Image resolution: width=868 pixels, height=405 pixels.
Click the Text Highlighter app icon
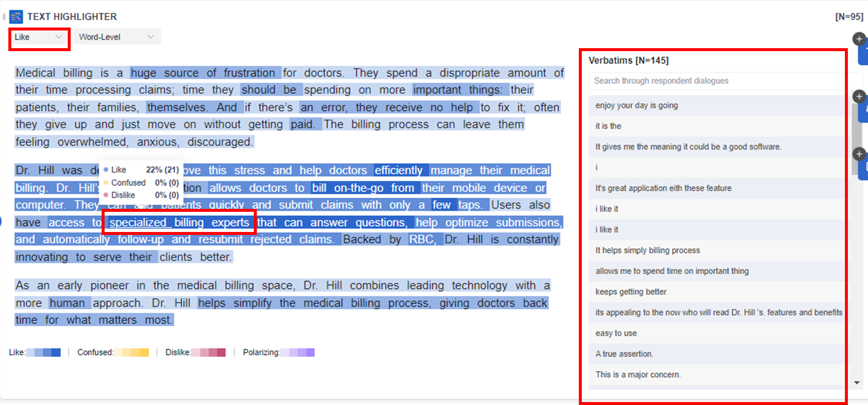pyautogui.click(x=16, y=17)
